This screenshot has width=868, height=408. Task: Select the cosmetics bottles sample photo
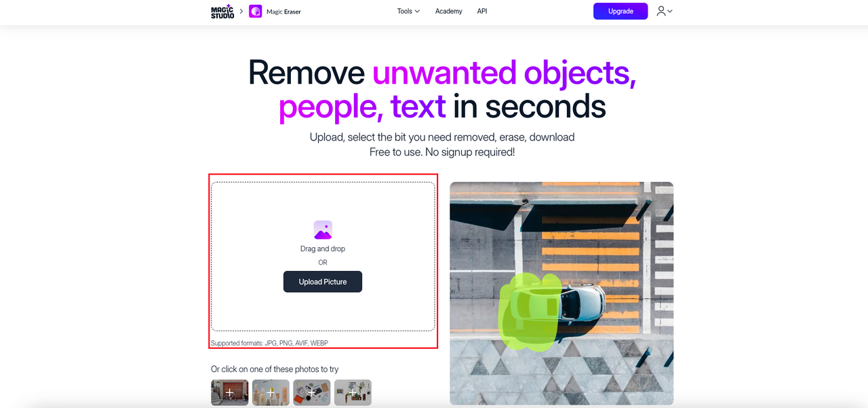point(271,392)
